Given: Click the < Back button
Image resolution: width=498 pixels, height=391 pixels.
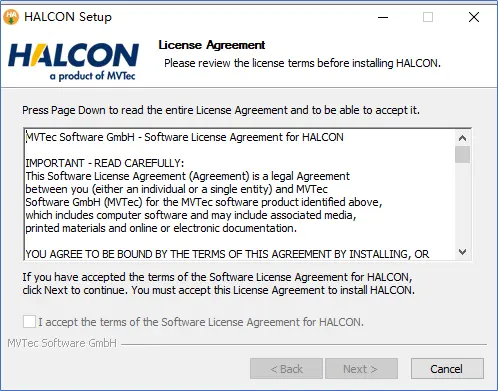Looking at the screenshot, I should click(x=286, y=369).
